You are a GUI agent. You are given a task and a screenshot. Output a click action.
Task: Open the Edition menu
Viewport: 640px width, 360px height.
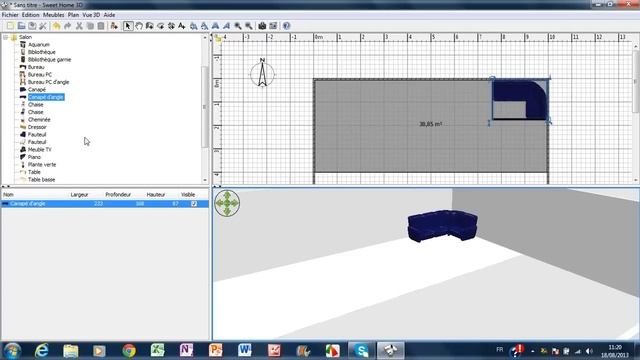(31, 15)
